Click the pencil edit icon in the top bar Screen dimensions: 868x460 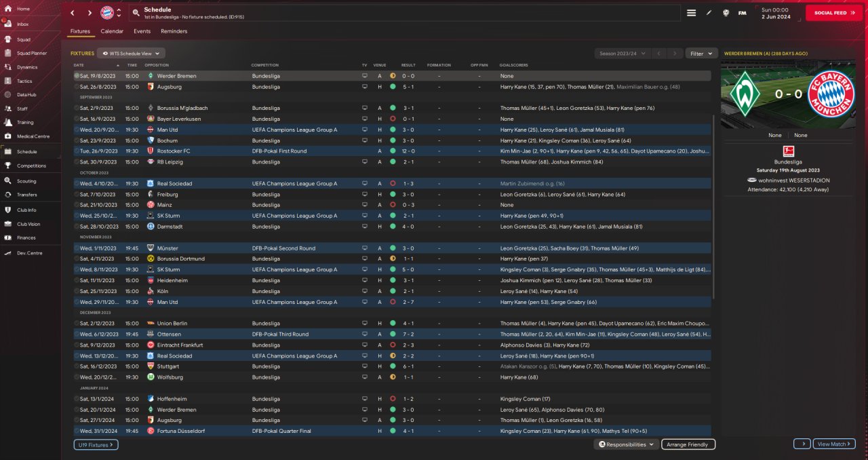click(x=709, y=13)
